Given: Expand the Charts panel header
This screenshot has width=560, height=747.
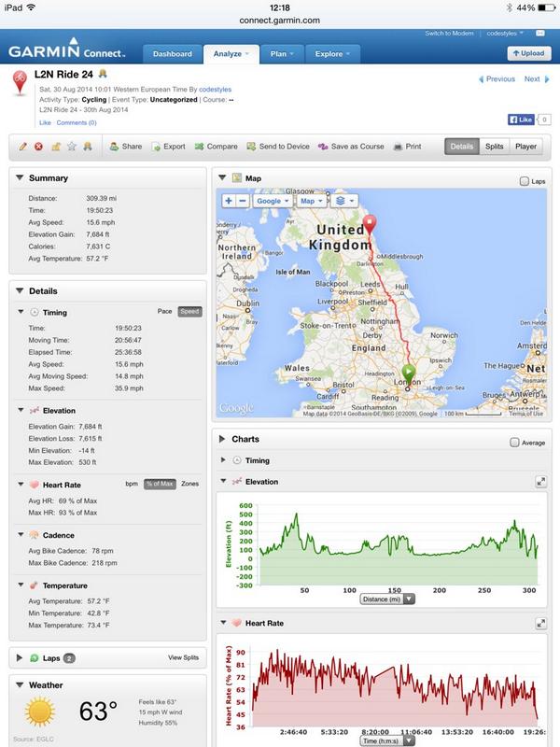Looking at the screenshot, I should pyautogui.click(x=222, y=439).
